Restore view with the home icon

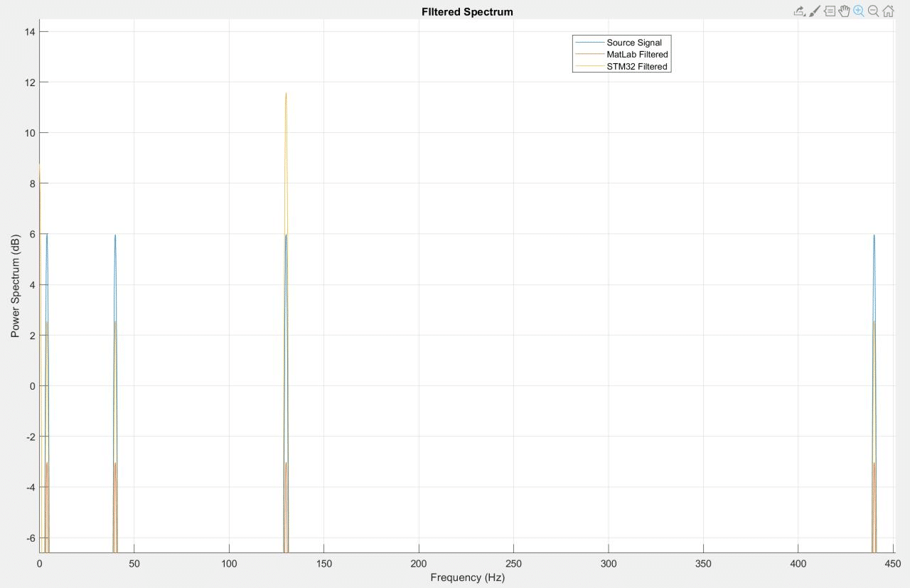[x=888, y=11]
